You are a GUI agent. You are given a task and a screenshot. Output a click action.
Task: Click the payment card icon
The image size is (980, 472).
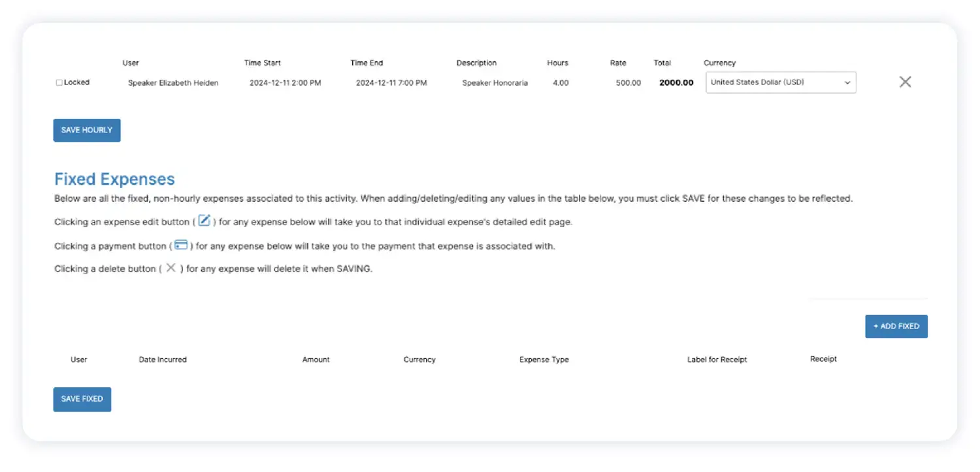(181, 245)
